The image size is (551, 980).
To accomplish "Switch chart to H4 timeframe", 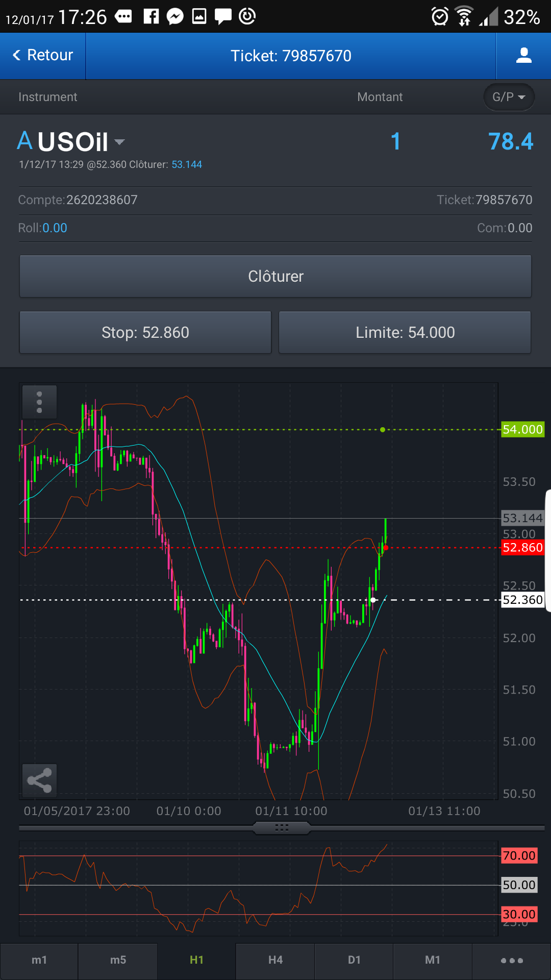I will 275,960.
